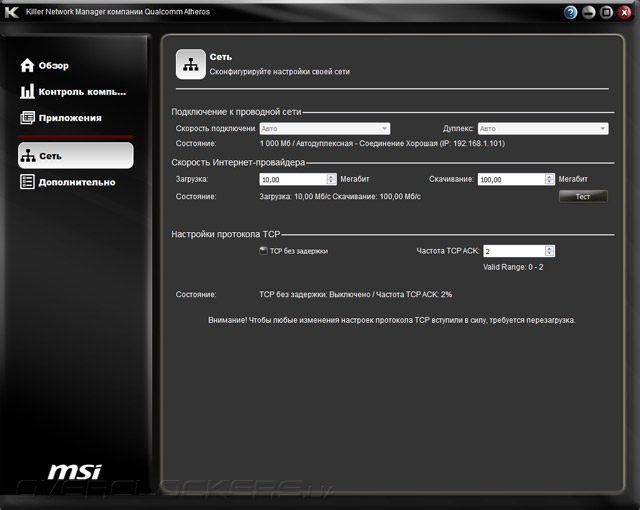This screenshot has height=510, width=640.
Task: Click the Сеть network tree icon in sidebar
Action: [28, 156]
